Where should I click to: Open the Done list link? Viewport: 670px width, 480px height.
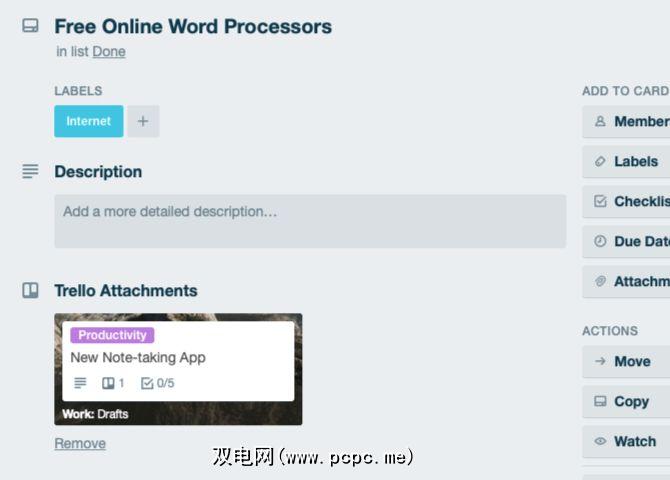(109, 52)
